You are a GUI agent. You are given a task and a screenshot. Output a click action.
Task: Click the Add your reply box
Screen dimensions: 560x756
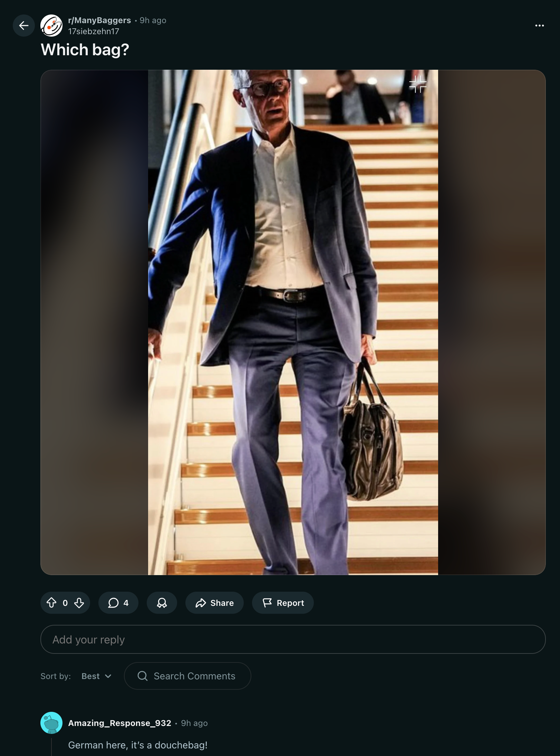point(293,639)
